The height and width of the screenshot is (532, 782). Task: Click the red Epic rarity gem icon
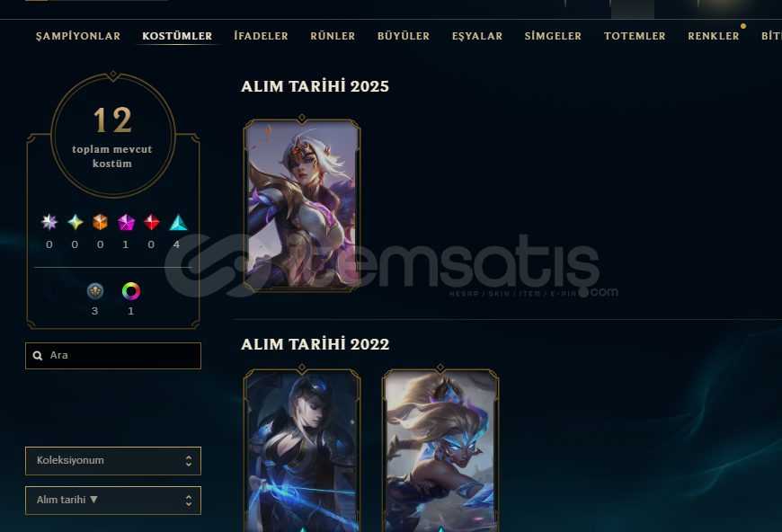click(152, 222)
